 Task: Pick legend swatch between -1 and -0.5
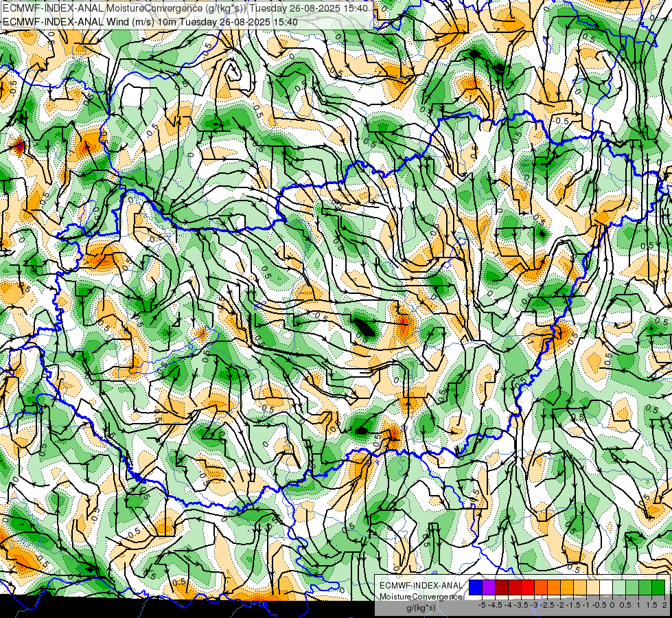point(593,587)
